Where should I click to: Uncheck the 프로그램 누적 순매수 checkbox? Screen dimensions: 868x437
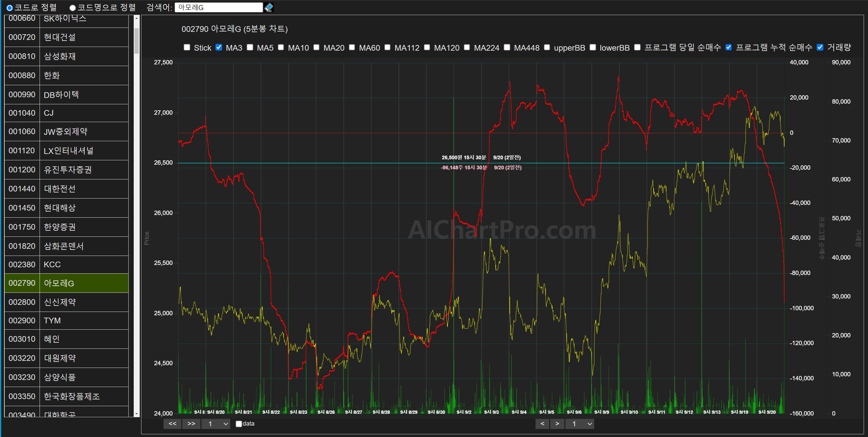tap(729, 47)
